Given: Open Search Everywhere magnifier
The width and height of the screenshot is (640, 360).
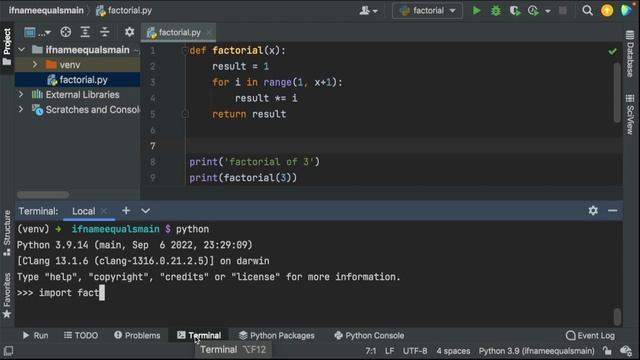Looking at the screenshot, I should [587, 11].
